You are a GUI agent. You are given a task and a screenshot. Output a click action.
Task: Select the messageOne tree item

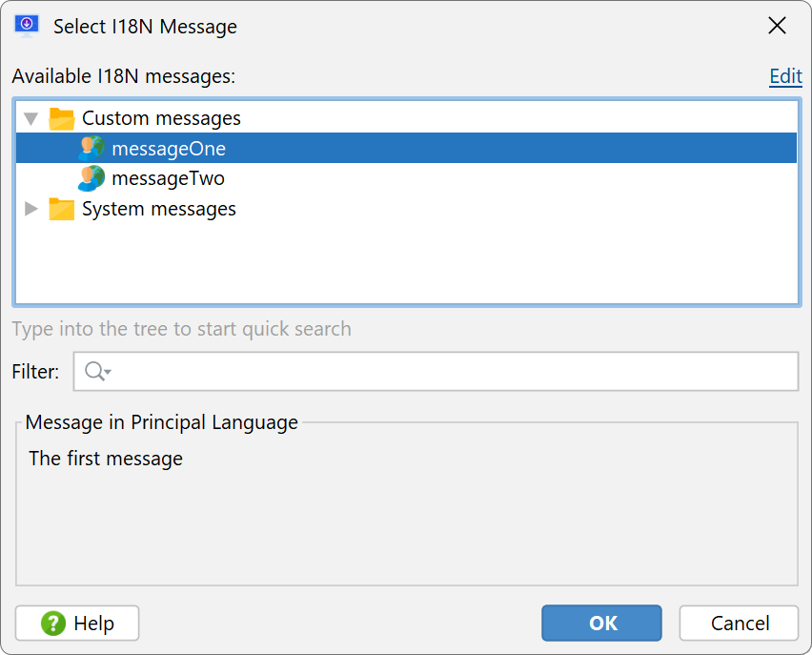pyautogui.click(x=406, y=148)
